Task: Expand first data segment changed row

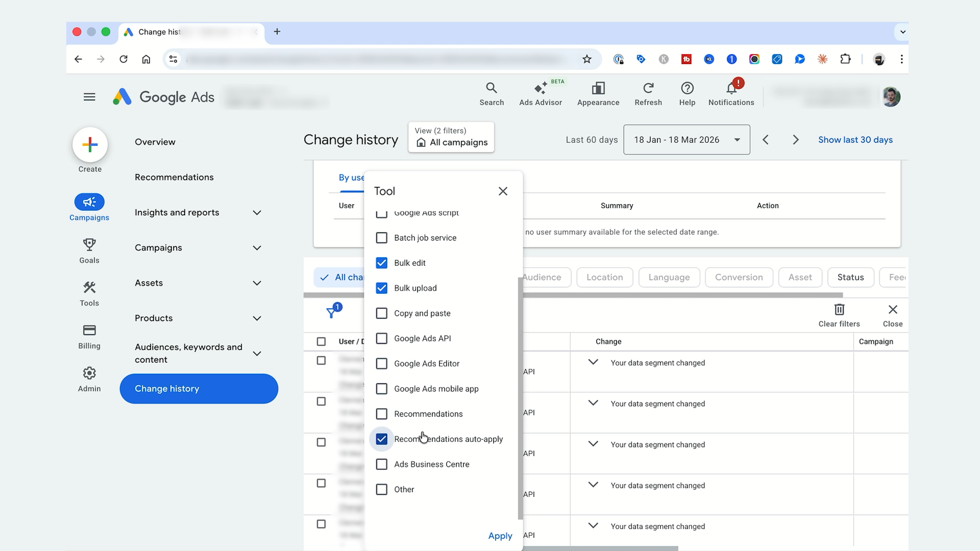Action: pyautogui.click(x=593, y=362)
